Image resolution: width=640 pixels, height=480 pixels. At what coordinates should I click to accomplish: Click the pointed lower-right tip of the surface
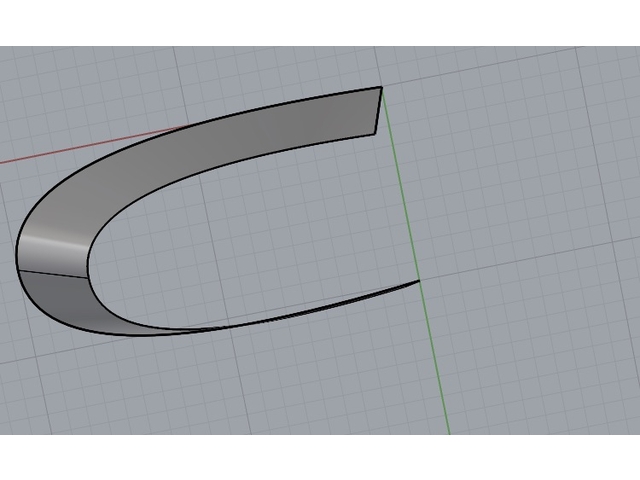[x=416, y=282]
